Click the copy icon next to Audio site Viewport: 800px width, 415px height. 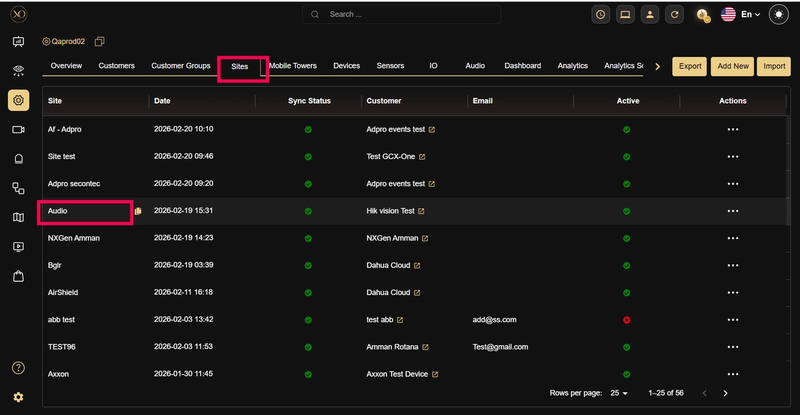tap(138, 211)
